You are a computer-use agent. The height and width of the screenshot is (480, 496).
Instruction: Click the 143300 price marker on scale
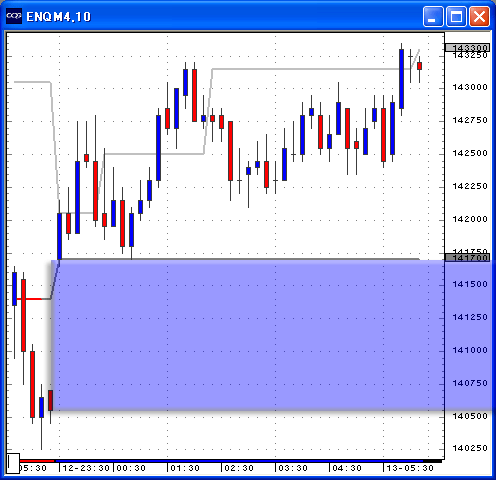click(468, 48)
